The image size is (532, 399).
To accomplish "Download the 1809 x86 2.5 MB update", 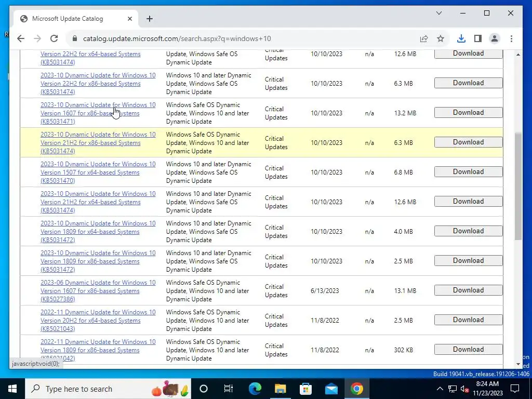I will (468, 261).
